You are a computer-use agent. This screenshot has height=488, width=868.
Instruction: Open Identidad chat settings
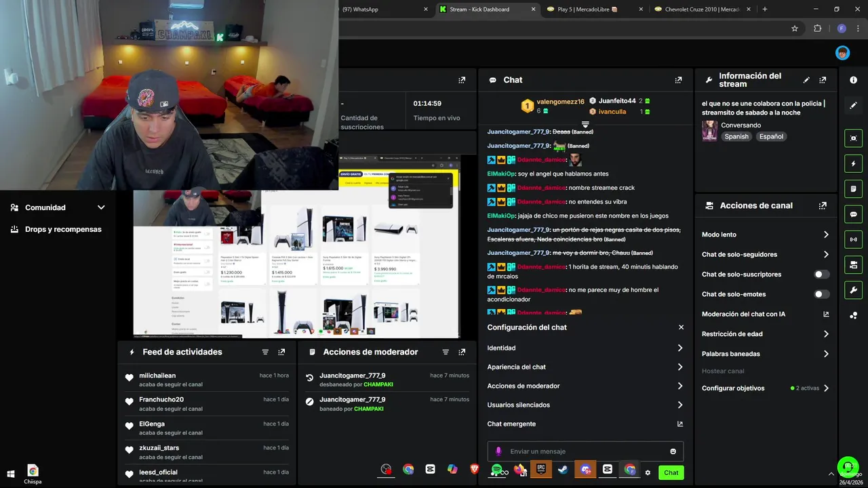pos(585,348)
